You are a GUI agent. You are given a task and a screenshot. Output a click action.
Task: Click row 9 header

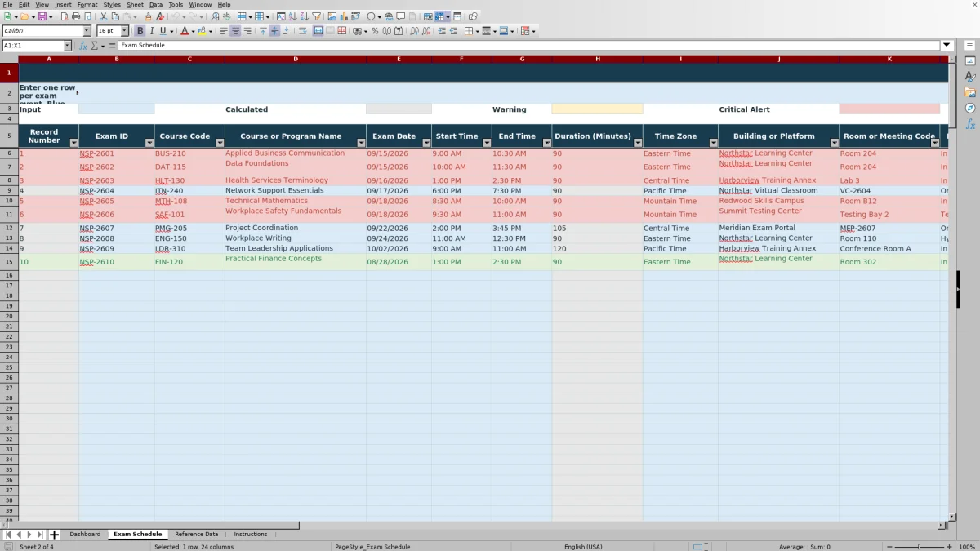[x=9, y=191]
